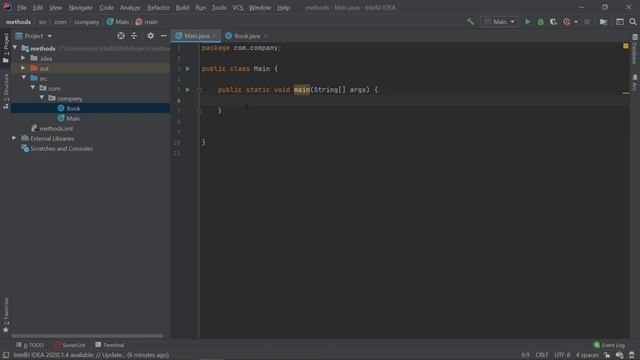Collapse the methods project root node
This screenshot has height=360, width=640.
tap(15, 48)
